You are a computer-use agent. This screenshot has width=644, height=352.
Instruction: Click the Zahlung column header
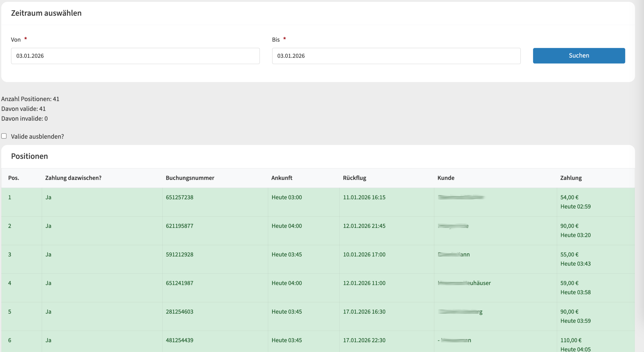(x=571, y=178)
